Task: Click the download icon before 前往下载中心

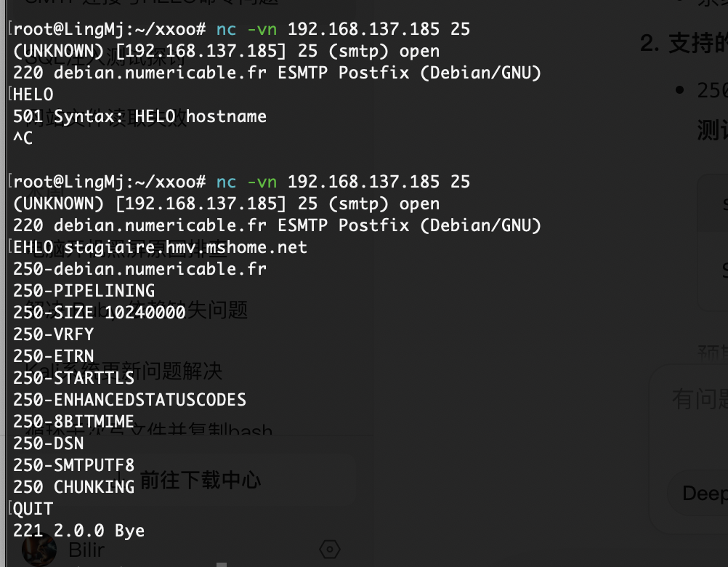Action: [x=121, y=480]
